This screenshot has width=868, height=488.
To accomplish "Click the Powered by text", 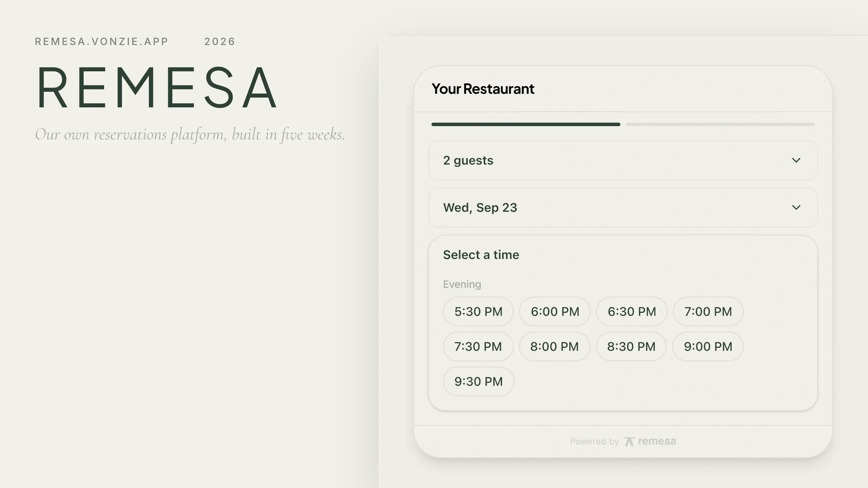I will (x=594, y=442).
